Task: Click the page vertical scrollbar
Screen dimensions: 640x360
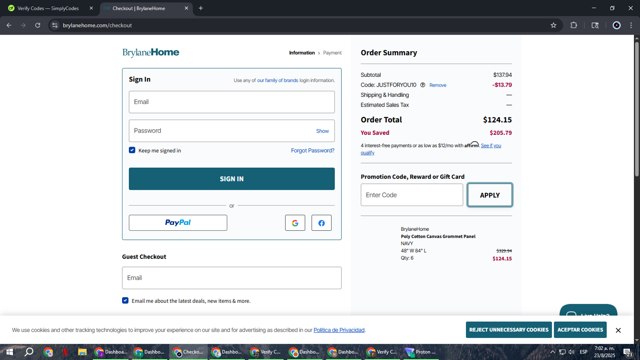Action: point(637,108)
